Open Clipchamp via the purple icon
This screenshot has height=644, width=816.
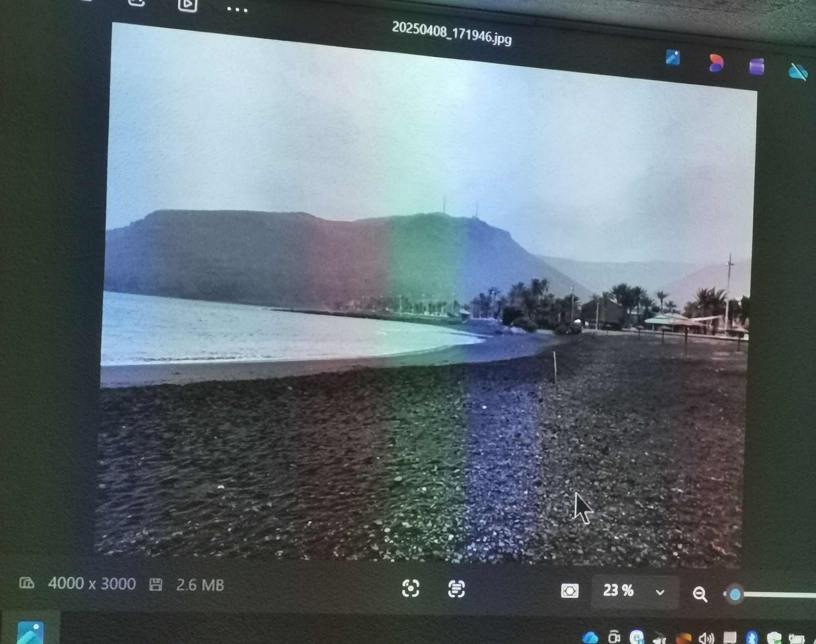(756, 67)
